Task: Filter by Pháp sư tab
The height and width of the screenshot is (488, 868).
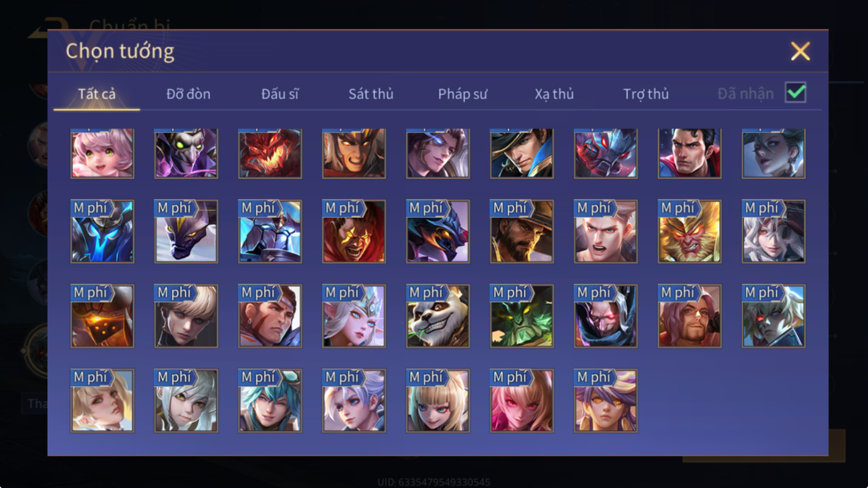Action: click(463, 94)
